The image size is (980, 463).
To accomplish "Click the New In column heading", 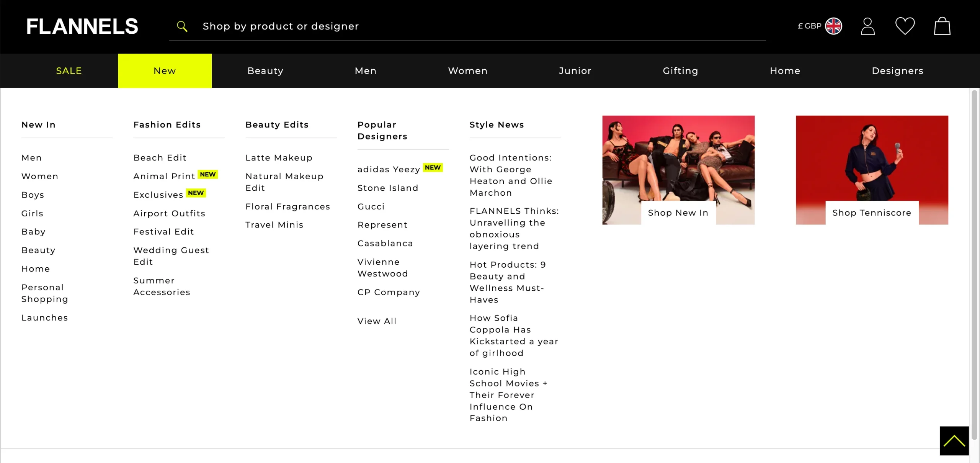I will point(38,125).
